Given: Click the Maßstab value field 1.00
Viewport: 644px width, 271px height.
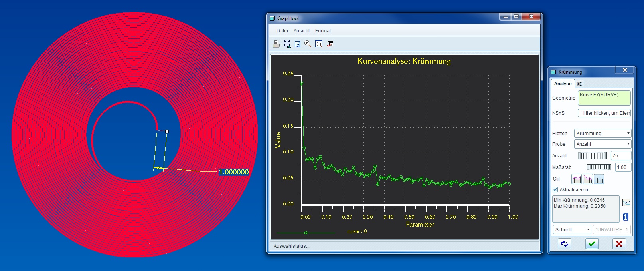Looking at the screenshot, I should (623, 167).
